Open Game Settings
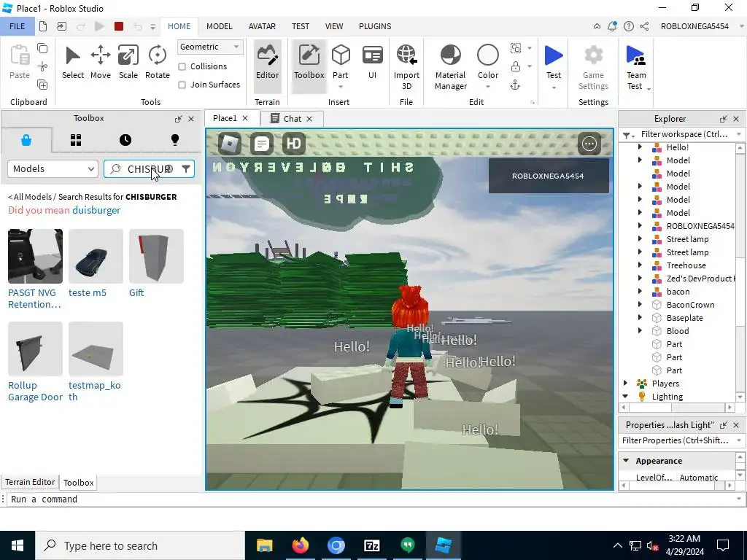The width and height of the screenshot is (747, 560). [x=593, y=66]
